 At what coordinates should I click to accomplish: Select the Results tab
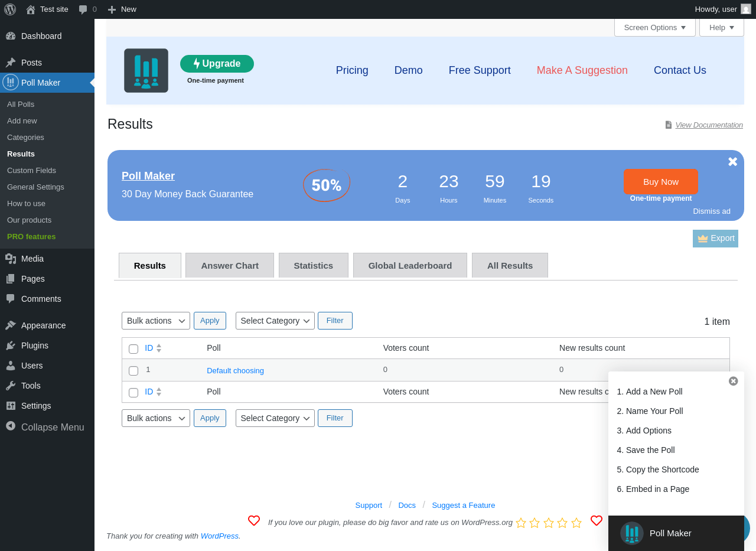tap(150, 266)
